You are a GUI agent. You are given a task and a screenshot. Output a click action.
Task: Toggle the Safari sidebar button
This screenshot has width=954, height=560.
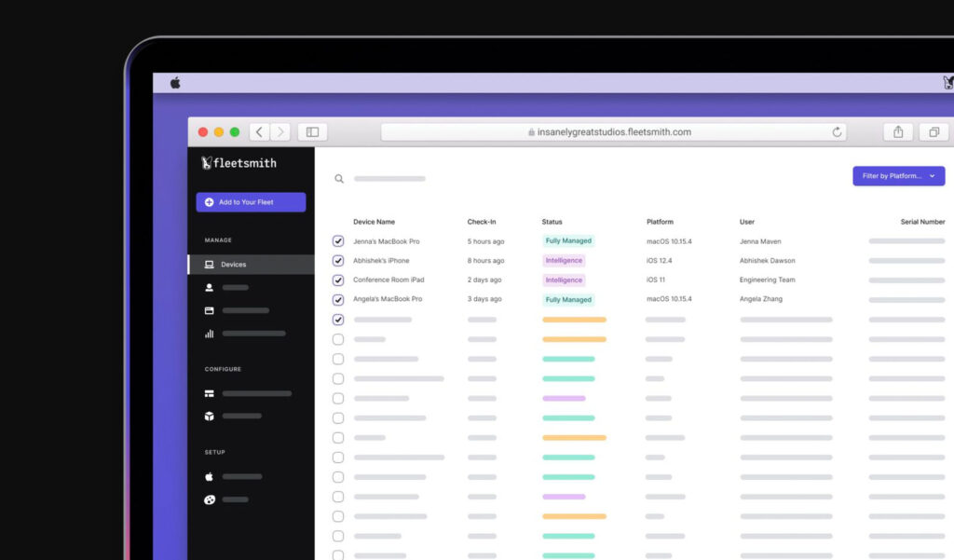[312, 132]
